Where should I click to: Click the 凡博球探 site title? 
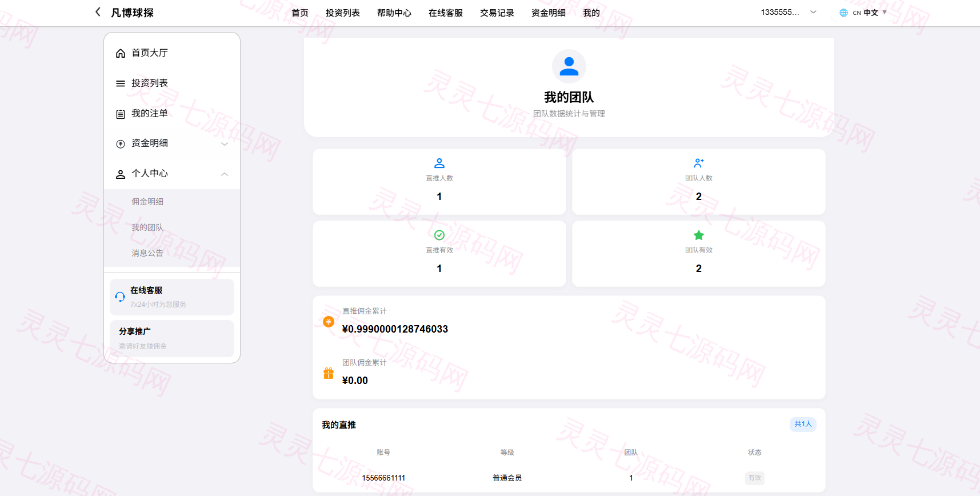(x=132, y=13)
